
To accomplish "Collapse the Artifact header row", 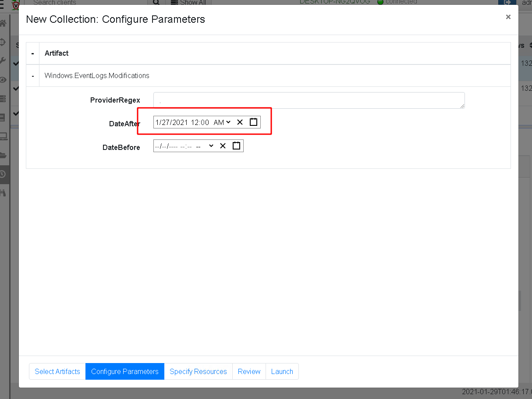I will click(33, 53).
